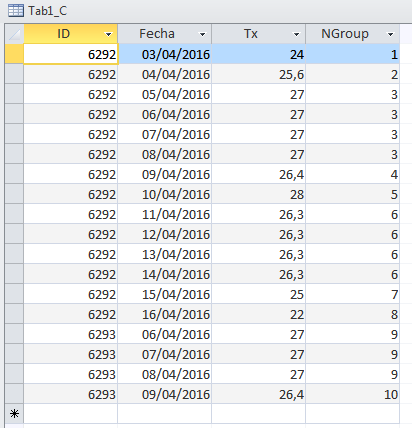Screen dimensions: 412x428
Task: Click the Tx cell with value 25,6
Action: coord(259,74)
